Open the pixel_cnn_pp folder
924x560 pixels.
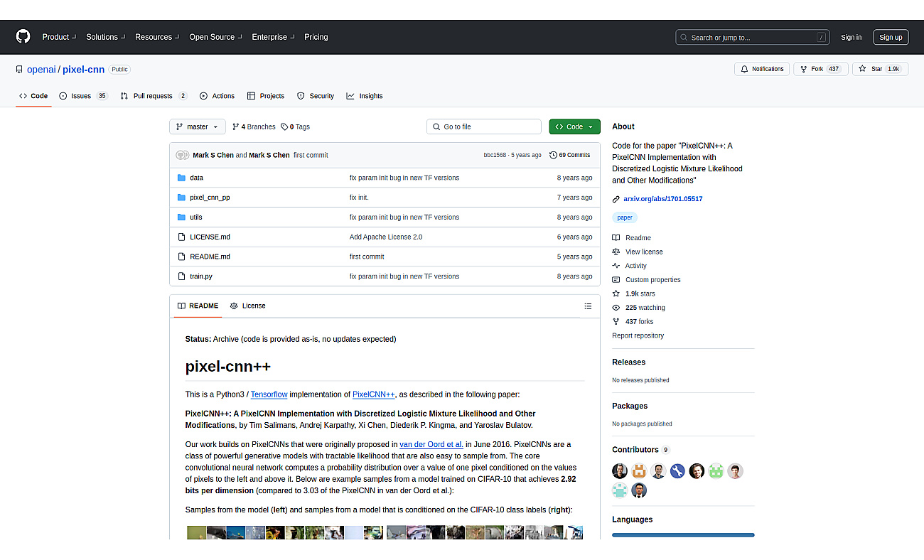click(x=210, y=198)
